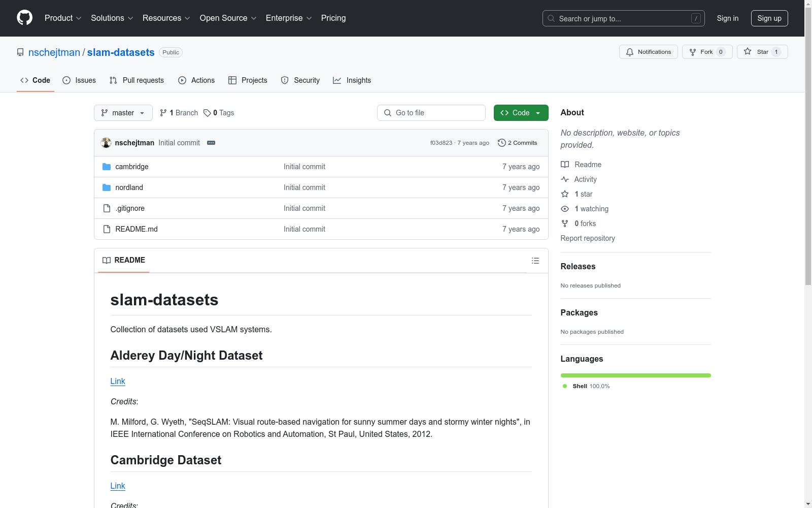Open the nschejtman owner link

coord(54,52)
